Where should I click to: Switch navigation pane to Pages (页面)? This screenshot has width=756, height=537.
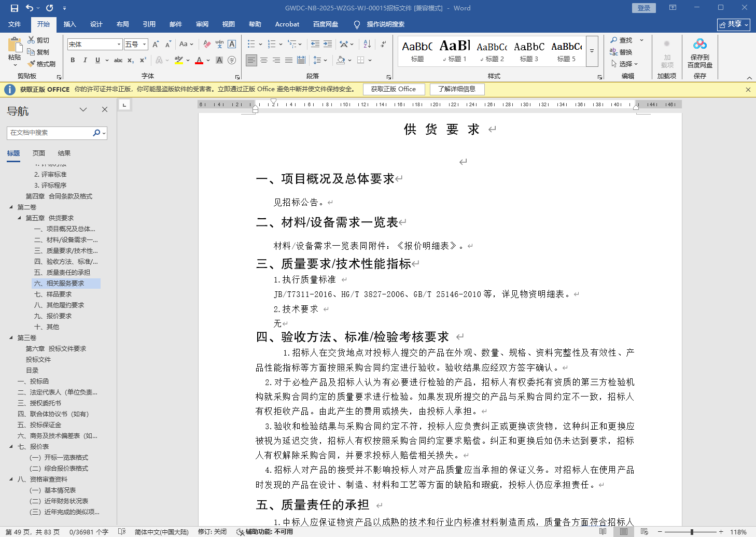(39, 153)
